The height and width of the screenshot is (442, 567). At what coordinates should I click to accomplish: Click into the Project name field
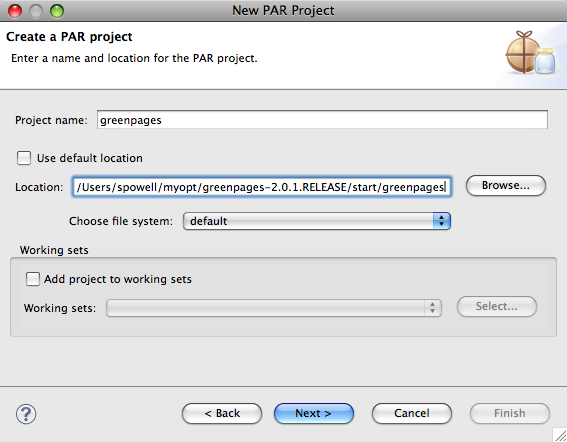pos(322,120)
